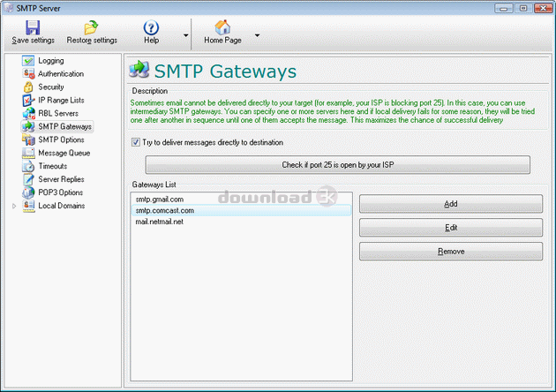Click the Remove gateway button
556x392 pixels.
(x=451, y=251)
